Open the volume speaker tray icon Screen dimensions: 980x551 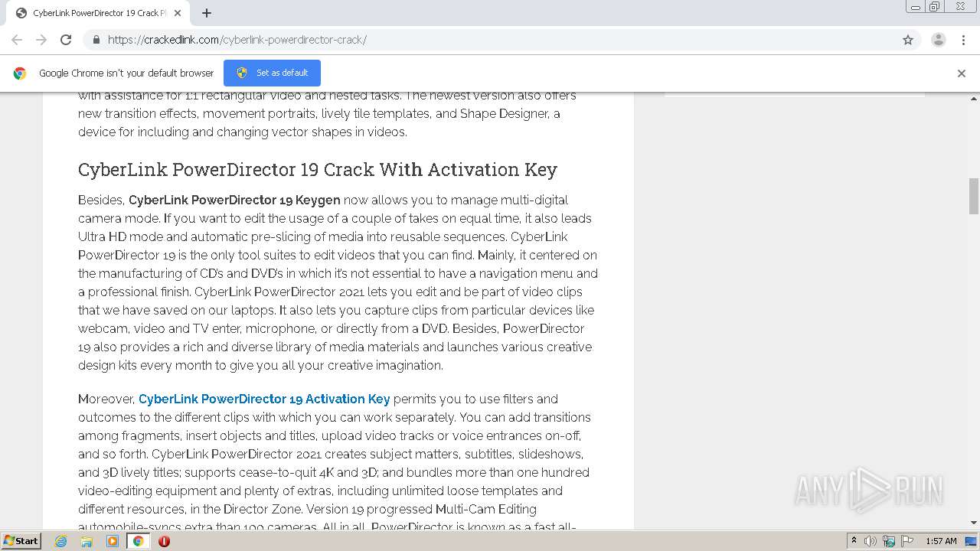[871, 541]
